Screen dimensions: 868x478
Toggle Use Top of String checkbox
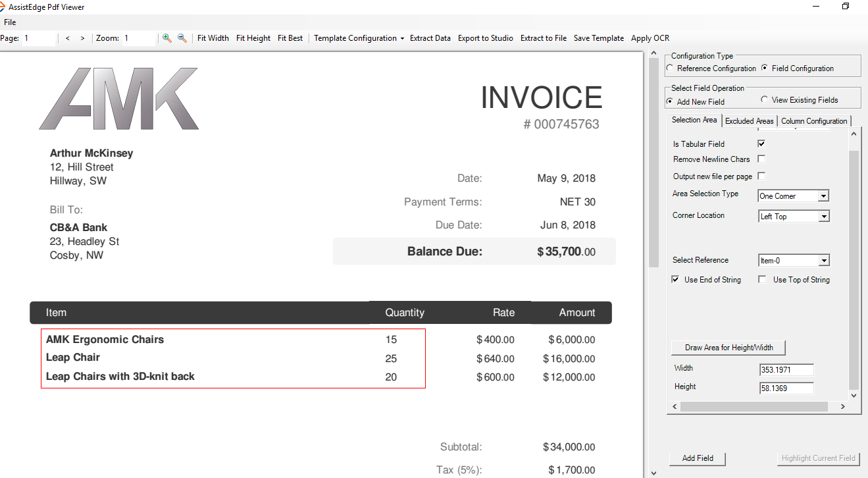(x=762, y=280)
